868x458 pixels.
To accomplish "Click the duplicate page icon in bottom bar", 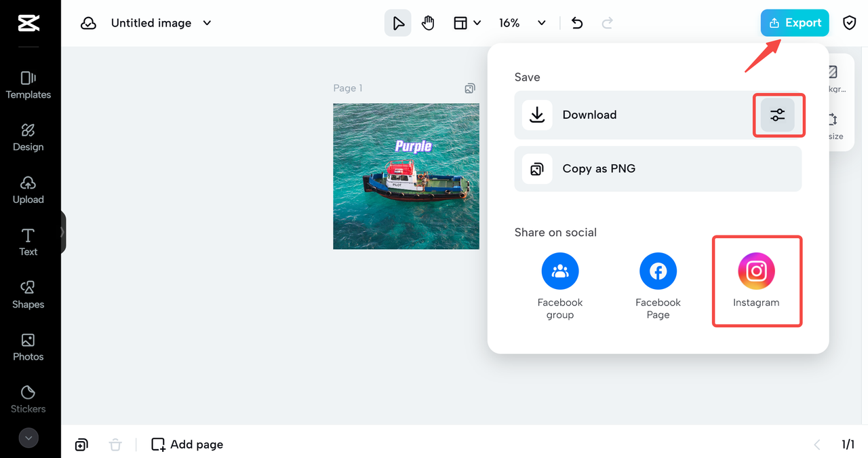I will tap(81, 445).
